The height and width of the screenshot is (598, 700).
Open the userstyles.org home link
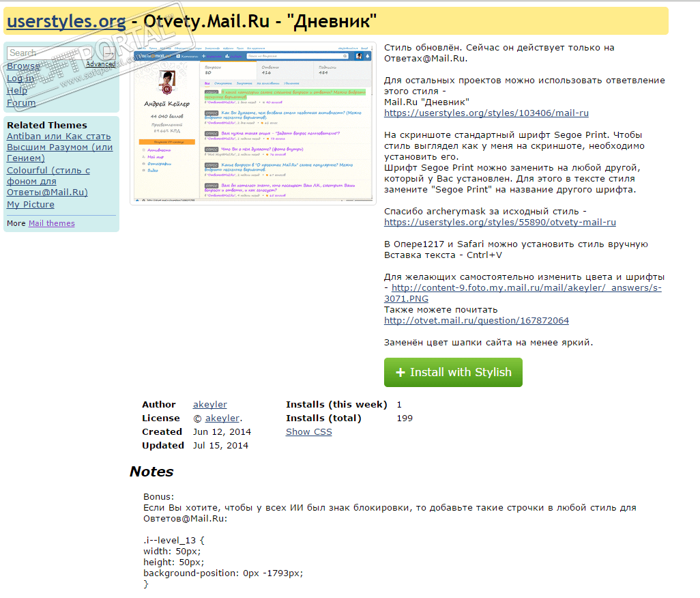[x=66, y=21]
